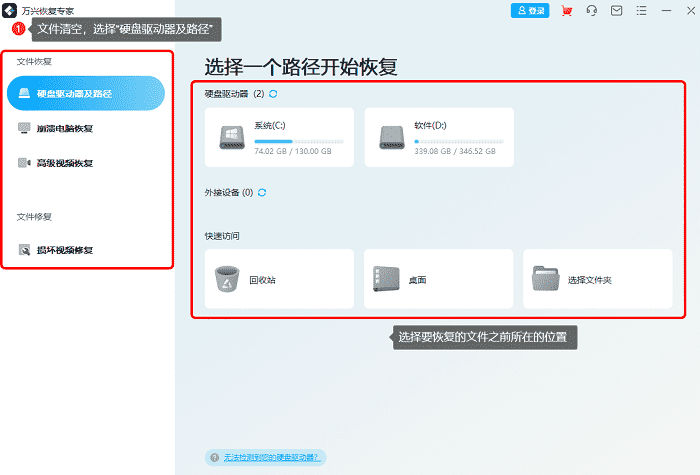Open the mail feedback icon
Image resolution: width=700 pixels, height=475 pixels.
click(617, 10)
